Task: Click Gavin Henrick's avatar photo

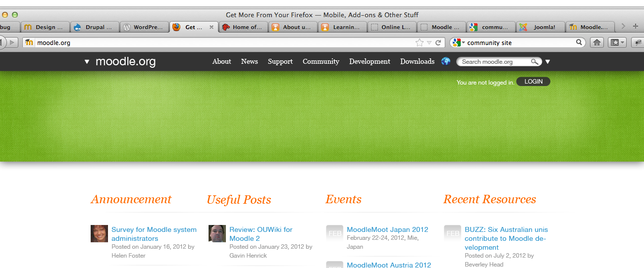Action: click(x=217, y=233)
